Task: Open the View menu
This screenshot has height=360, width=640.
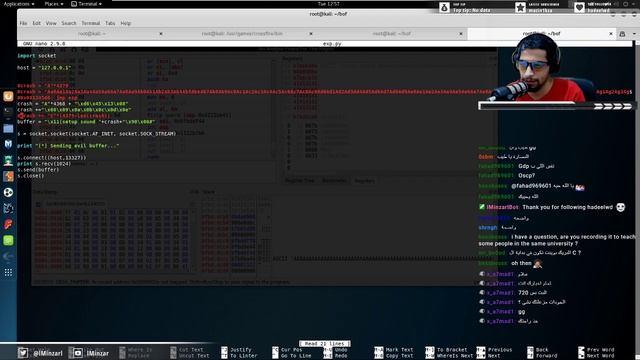Action: click(x=51, y=23)
